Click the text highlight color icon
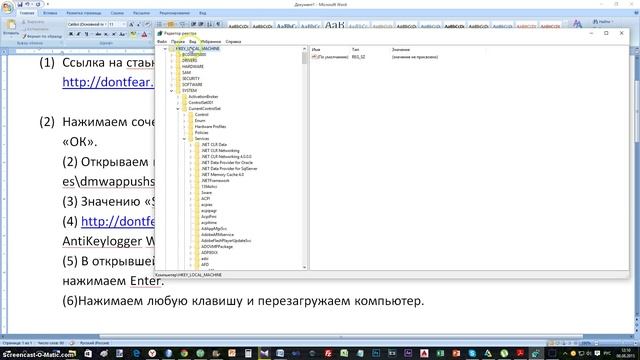Image resolution: width=640 pixels, height=360 pixels. tap(133, 35)
